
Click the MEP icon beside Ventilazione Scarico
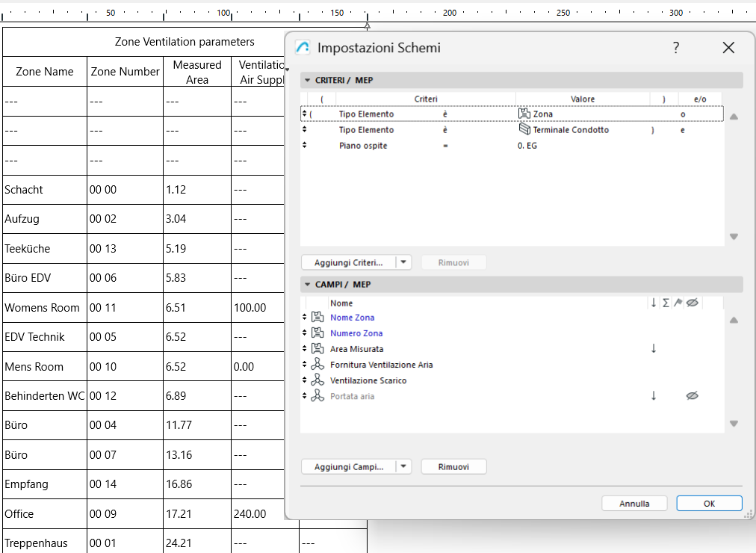click(x=317, y=380)
